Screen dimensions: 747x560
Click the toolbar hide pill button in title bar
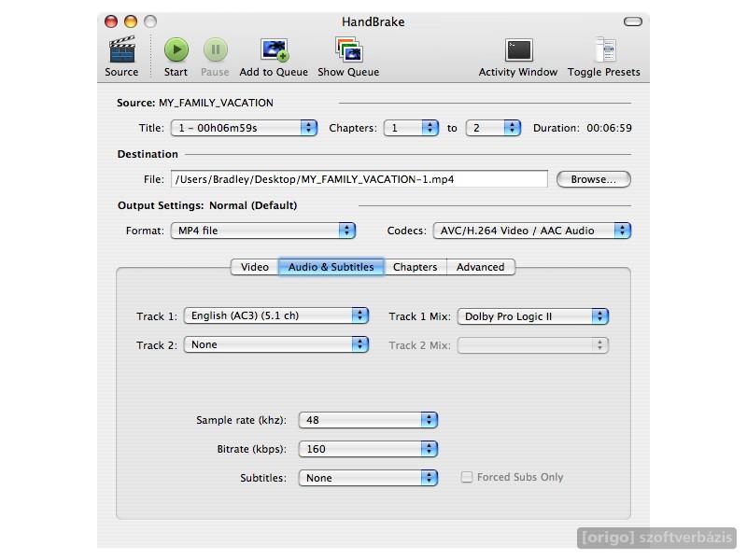pos(633,21)
